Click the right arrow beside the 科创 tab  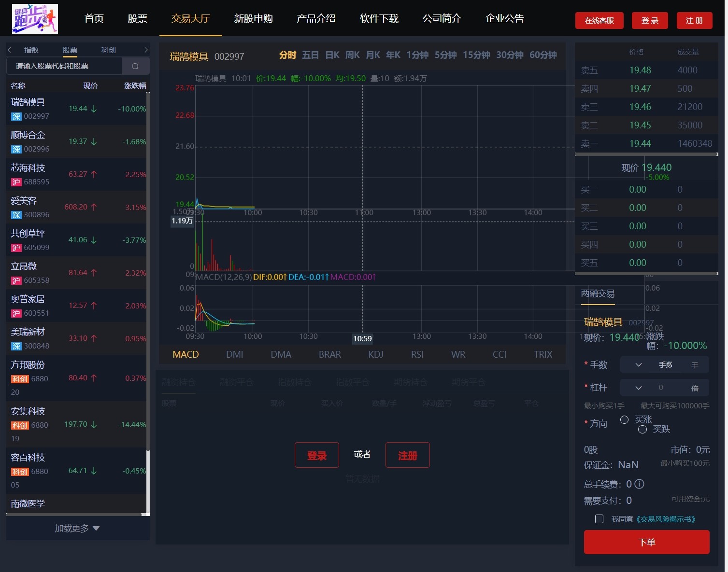[x=146, y=50]
